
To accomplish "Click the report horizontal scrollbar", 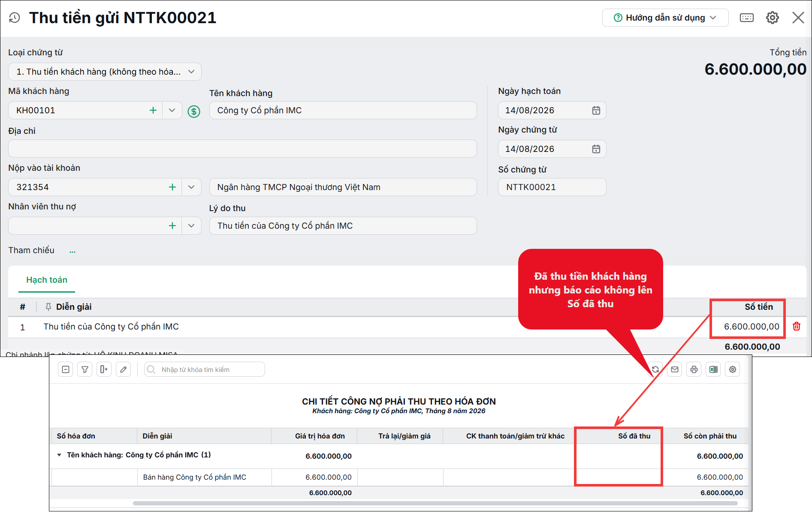I will point(435,503).
